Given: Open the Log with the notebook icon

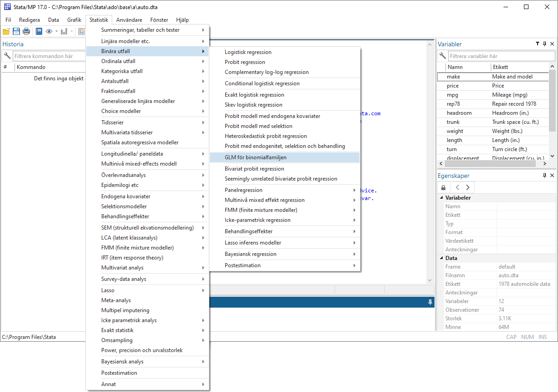Looking at the screenshot, I should [39, 31].
